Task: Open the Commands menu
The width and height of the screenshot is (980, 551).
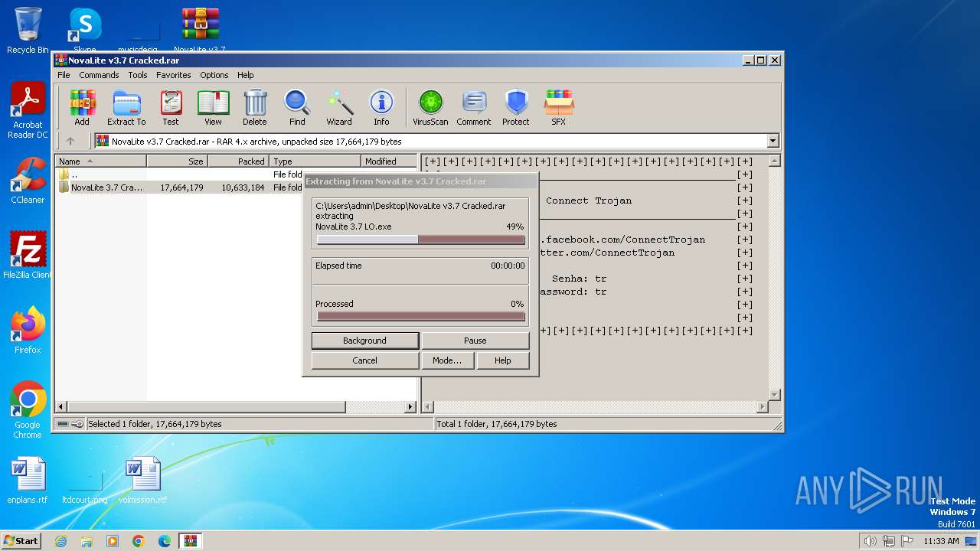Action: (99, 75)
